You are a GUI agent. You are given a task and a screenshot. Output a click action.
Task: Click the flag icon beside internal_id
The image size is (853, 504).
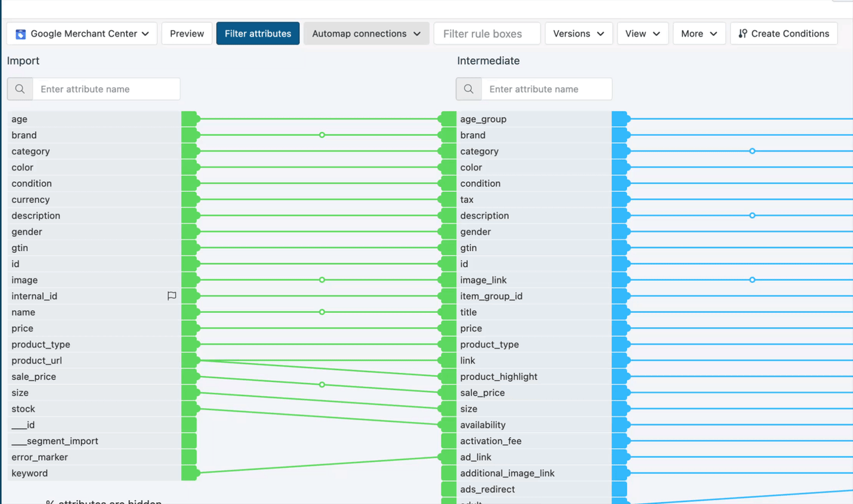(x=172, y=296)
